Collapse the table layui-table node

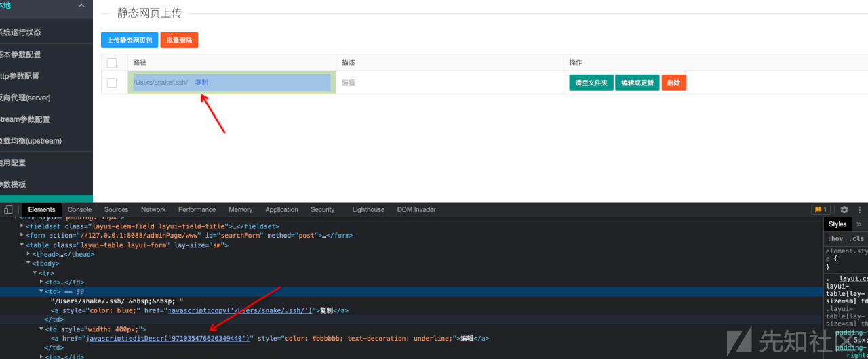tap(22, 245)
